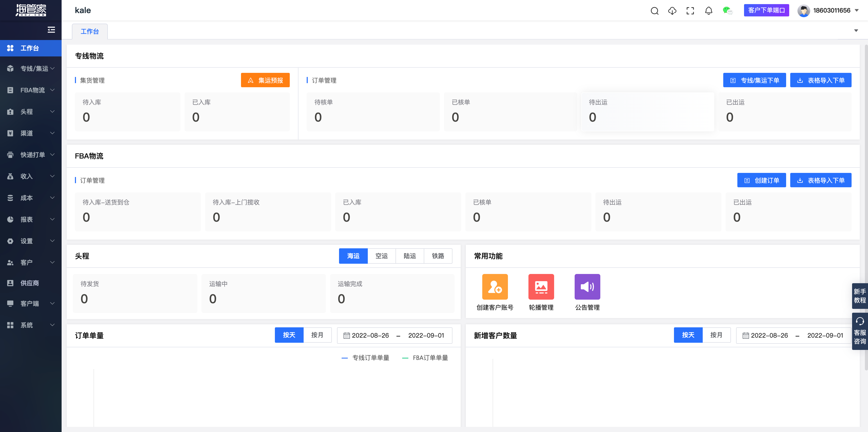The height and width of the screenshot is (432, 868).
Task: Open the 客户端 sidebar menu
Action: pyautogui.click(x=31, y=304)
